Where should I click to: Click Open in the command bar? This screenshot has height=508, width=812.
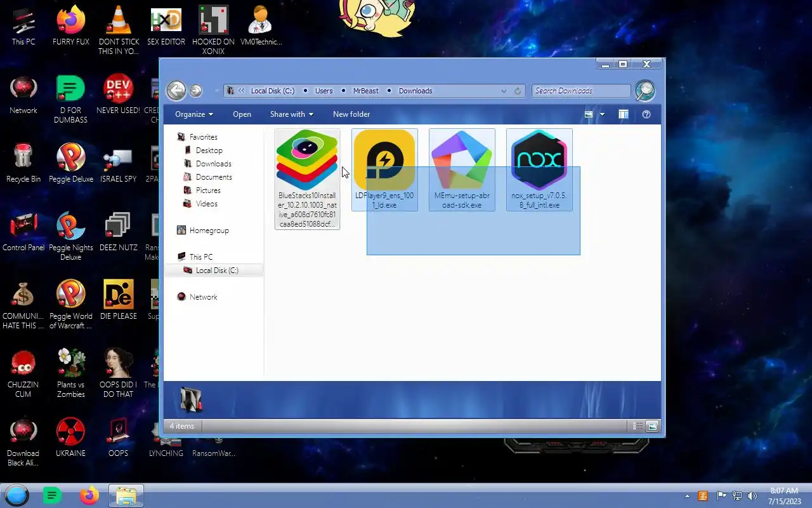(x=242, y=114)
